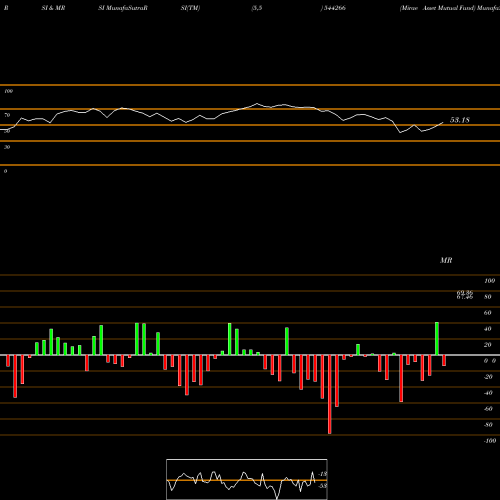The width and height of the screenshot is (500, 500).
Task: Click the MR right-axis label -80
Action: tap(488, 425)
